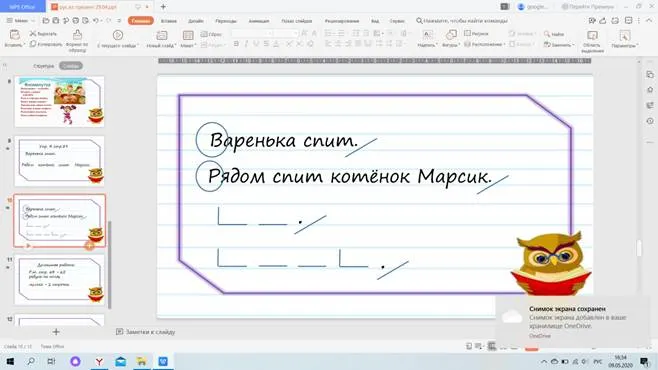Click the New Slide (Новый слайд) icon

pos(162,35)
